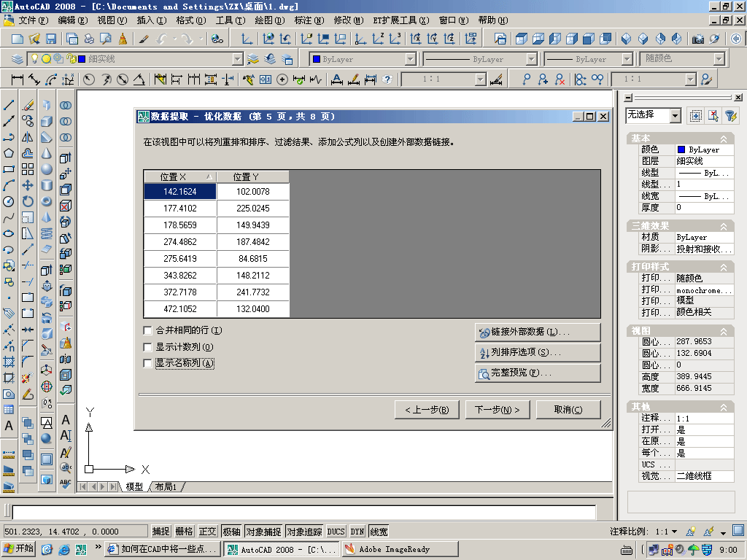Toggle DYN dynamic input in status bar
This screenshot has height=560, width=747.
pyautogui.click(x=357, y=532)
